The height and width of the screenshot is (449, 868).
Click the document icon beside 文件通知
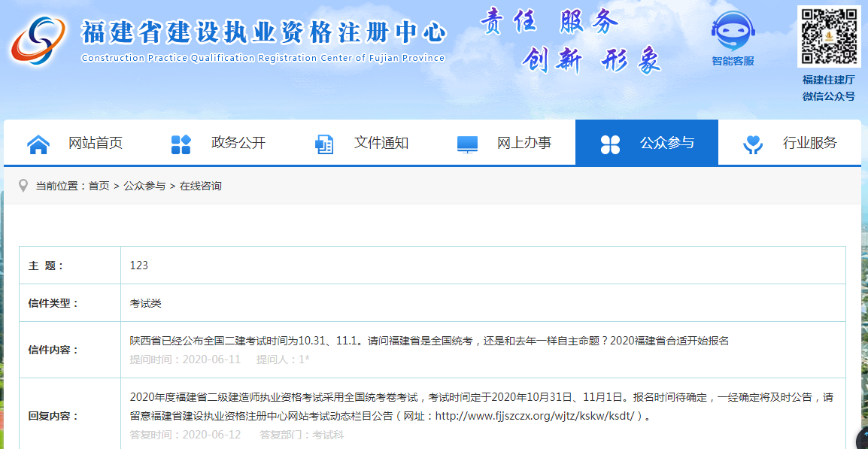pos(324,144)
